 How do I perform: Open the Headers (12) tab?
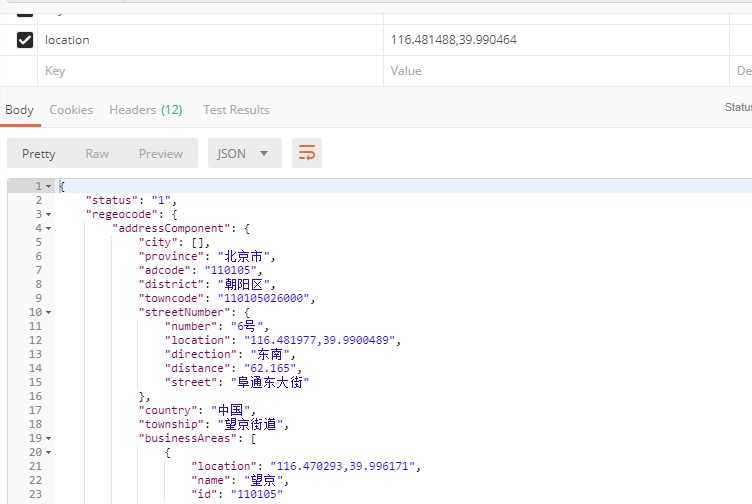coord(146,110)
